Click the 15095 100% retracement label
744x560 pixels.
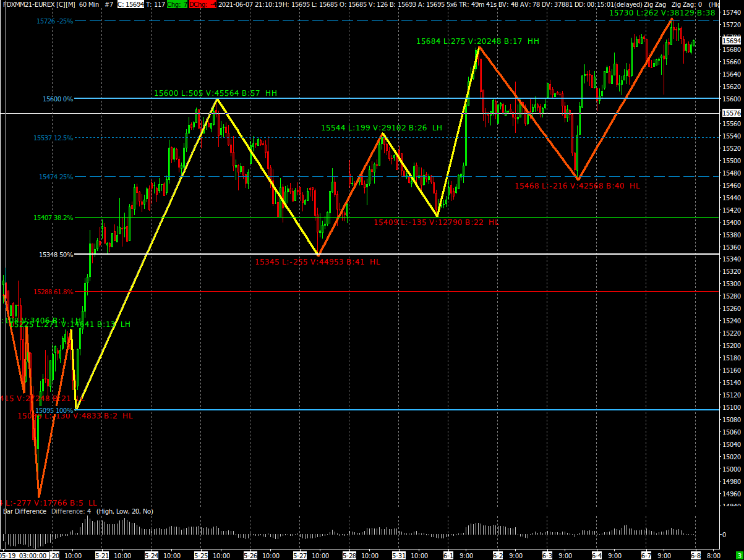click(54, 410)
